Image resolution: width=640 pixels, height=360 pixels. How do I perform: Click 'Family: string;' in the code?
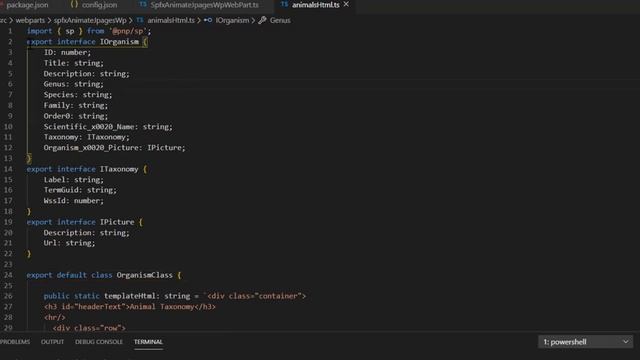tap(76, 105)
